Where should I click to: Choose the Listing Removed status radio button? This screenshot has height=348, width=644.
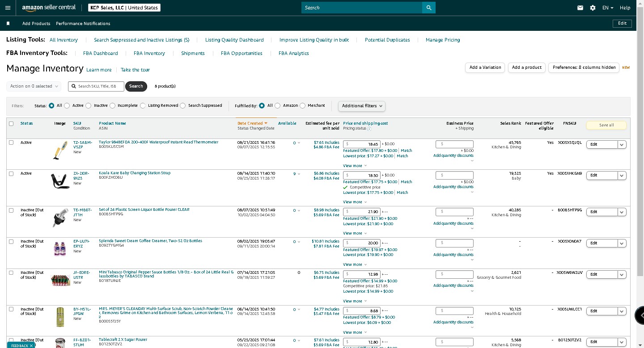143,106
